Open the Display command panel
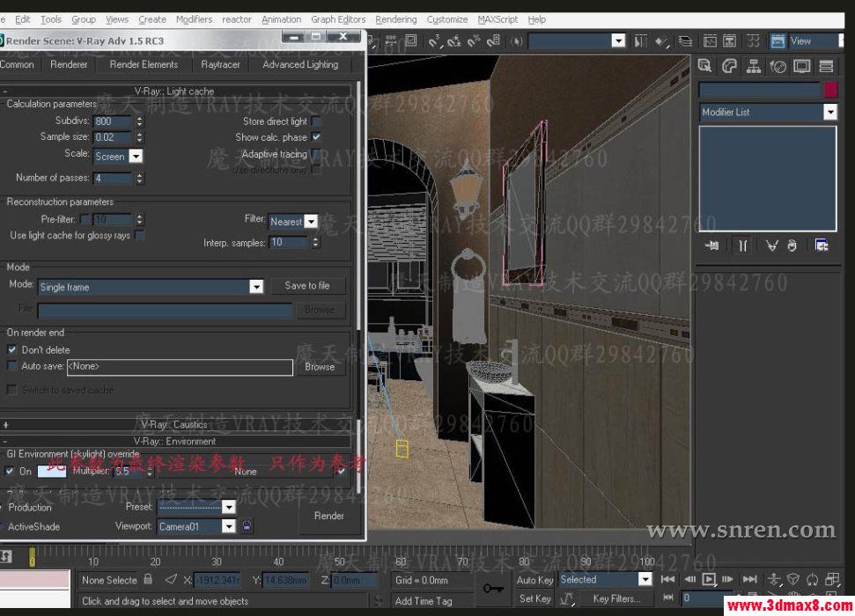Screen dimensions: 855x616 (x=801, y=66)
